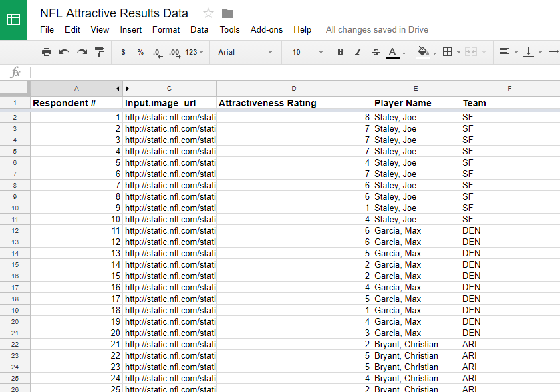Select column E header
The width and height of the screenshot is (560, 392).
(416, 89)
